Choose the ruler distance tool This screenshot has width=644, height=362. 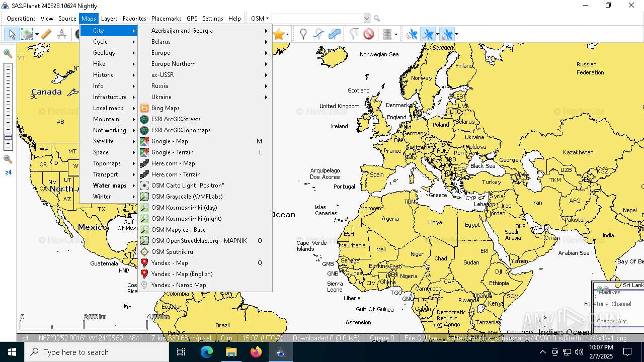46,34
